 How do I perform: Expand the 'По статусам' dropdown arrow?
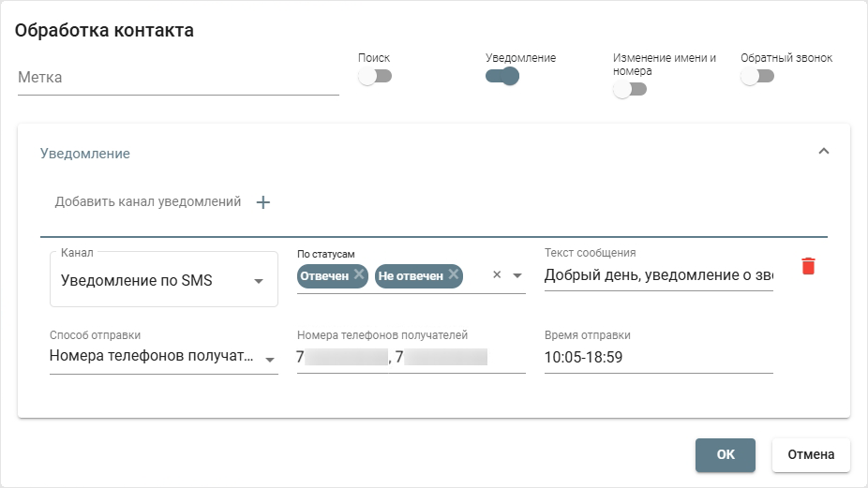pyautogui.click(x=516, y=275)
